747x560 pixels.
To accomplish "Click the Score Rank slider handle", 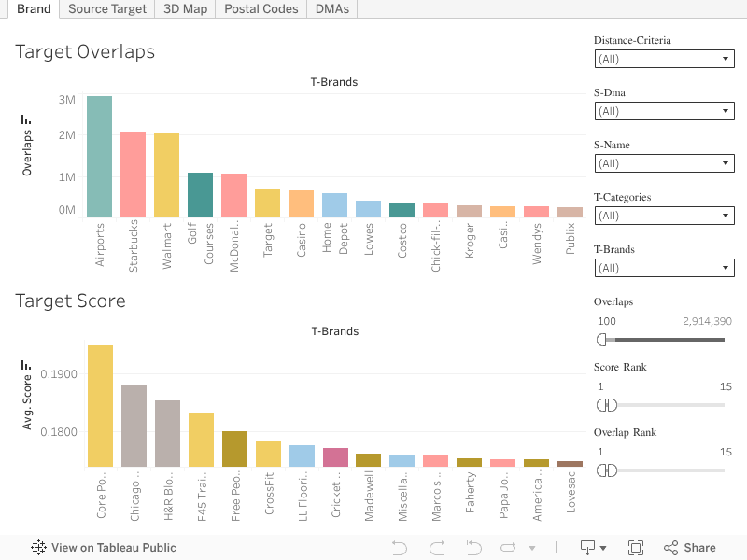I will coord(601,405).
